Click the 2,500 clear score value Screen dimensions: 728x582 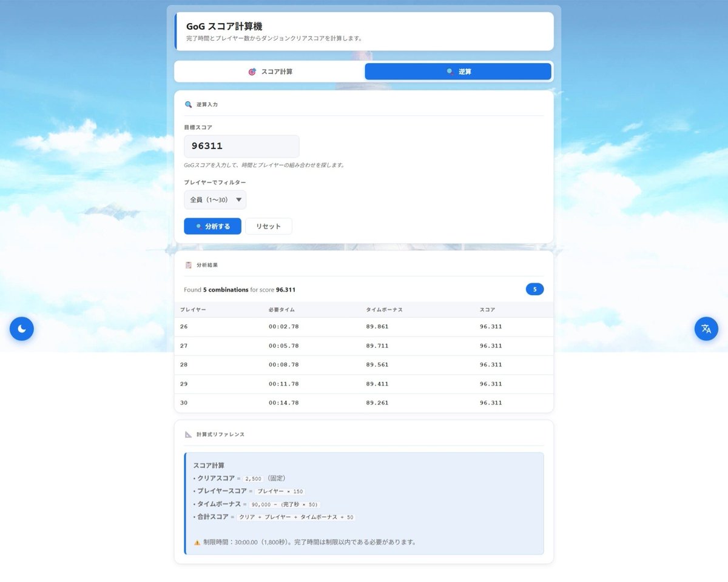point(254,478)
